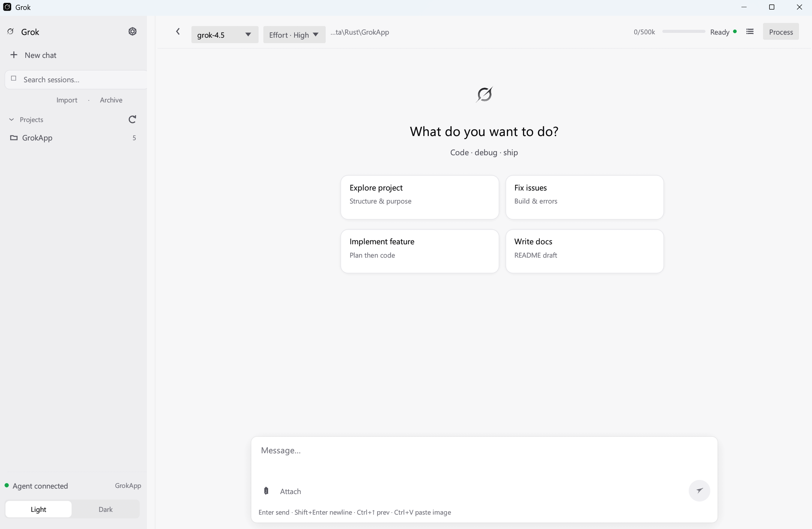The image size is (812, 529).
Task: Click the Grok logo in the sidebar header
Action: click(11, 32)
